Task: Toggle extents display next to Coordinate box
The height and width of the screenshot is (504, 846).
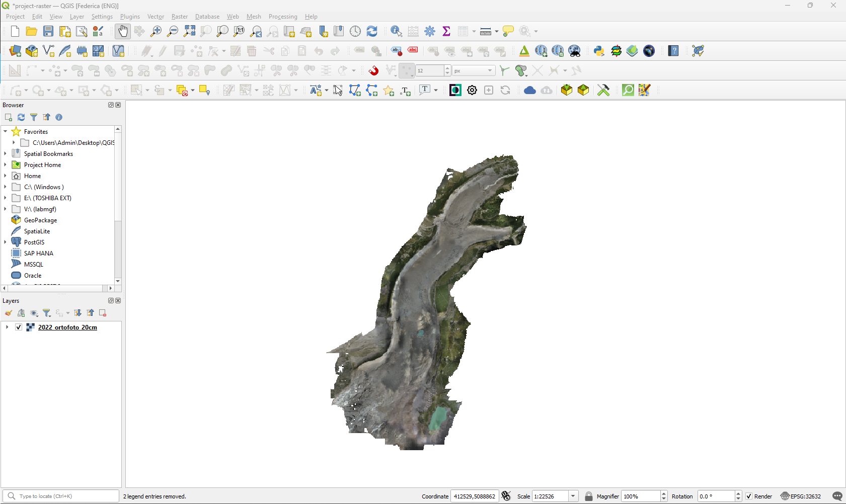Action: click(x=506, y=496)
